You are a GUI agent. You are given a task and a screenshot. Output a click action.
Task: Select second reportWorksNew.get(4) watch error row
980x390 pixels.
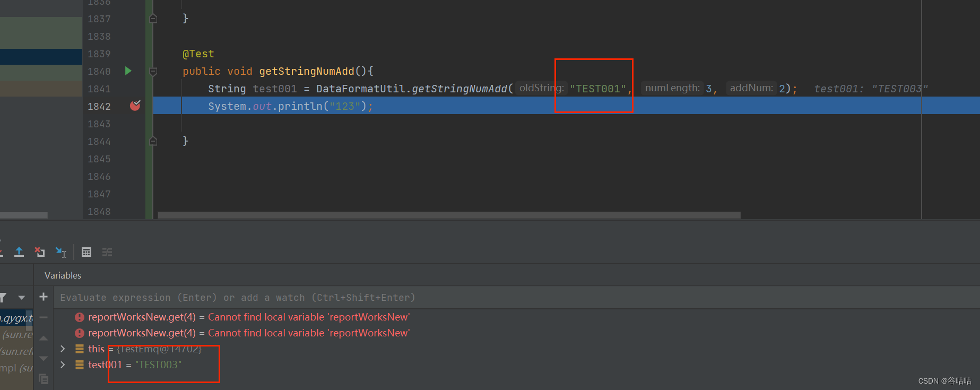coord(517,333)
